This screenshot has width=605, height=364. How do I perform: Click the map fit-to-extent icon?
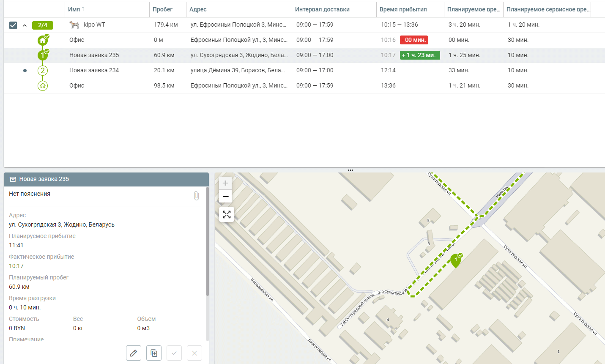pos(227,214)
